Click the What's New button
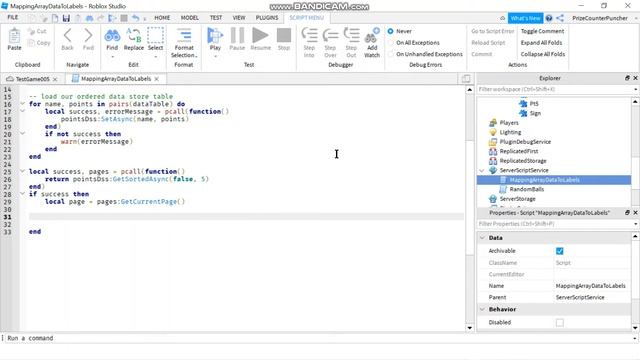This screenshot has height=360, width=640. (525, 18)
